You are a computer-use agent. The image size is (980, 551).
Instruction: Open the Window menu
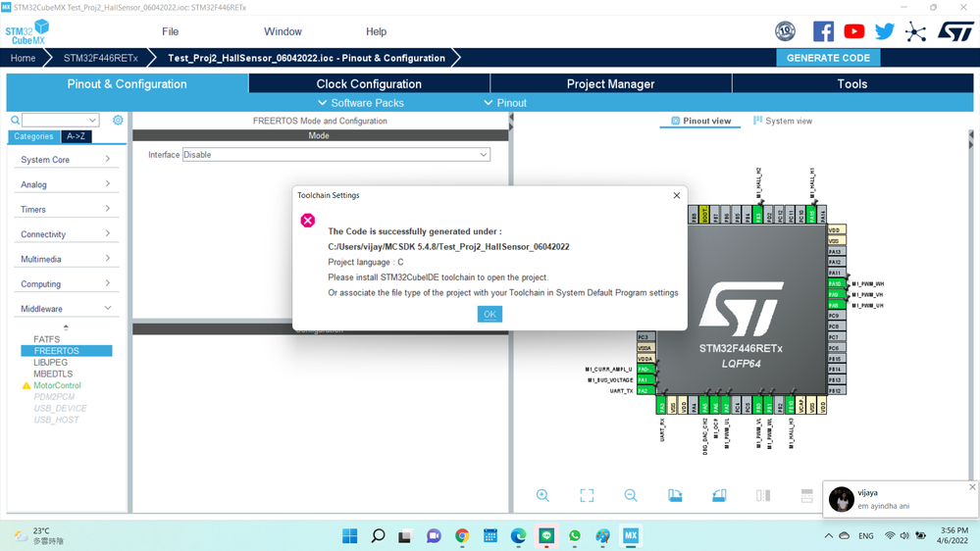point(283,31)
